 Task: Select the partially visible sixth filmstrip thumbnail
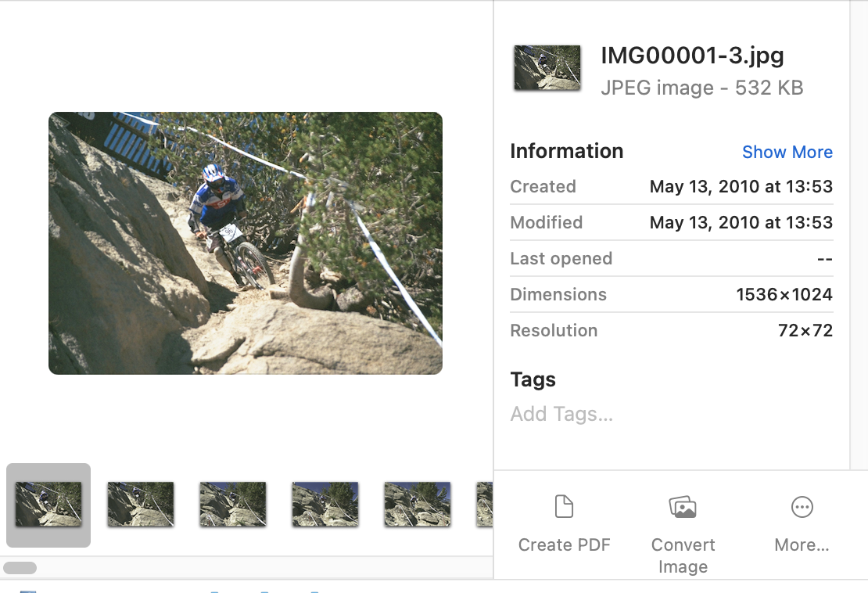point(485,504)
